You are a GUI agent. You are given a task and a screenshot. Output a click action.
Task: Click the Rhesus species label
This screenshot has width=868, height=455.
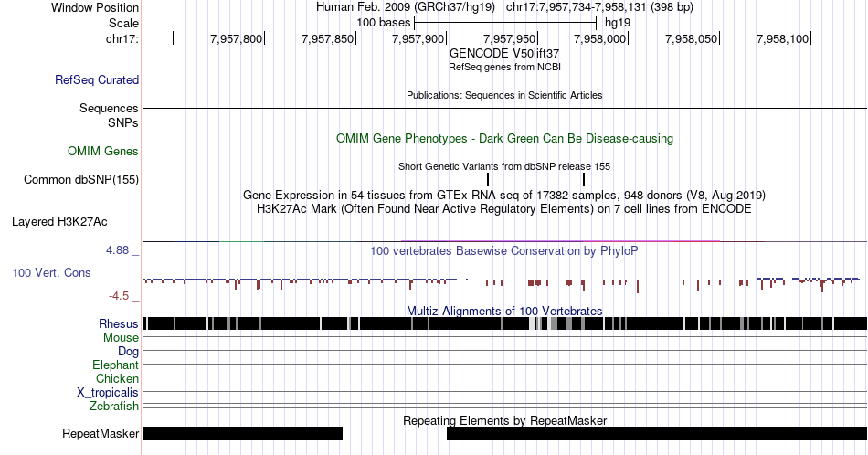coord(119,323)
